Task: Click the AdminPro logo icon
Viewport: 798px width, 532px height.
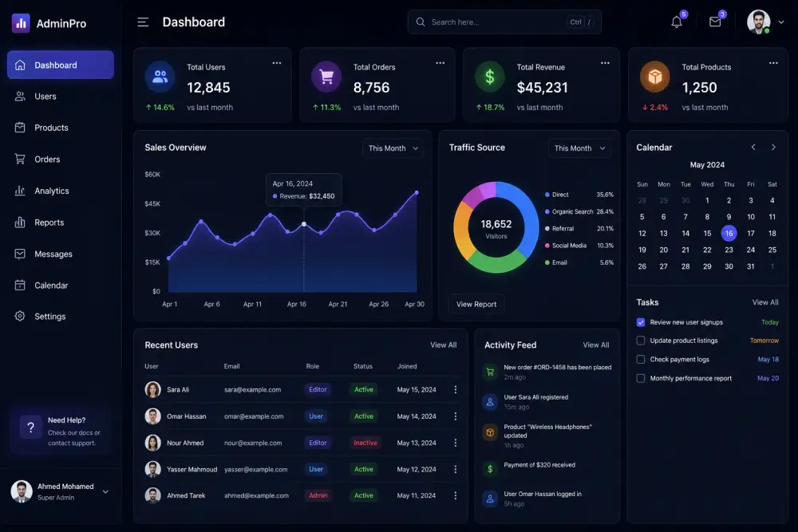Action: pyautogui.click(x=21, y=23)
